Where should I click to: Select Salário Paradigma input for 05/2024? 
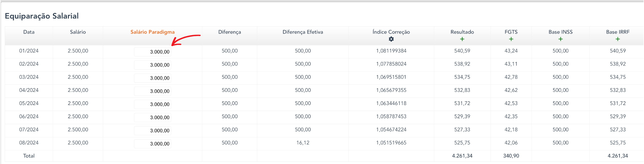coord(153,104)
